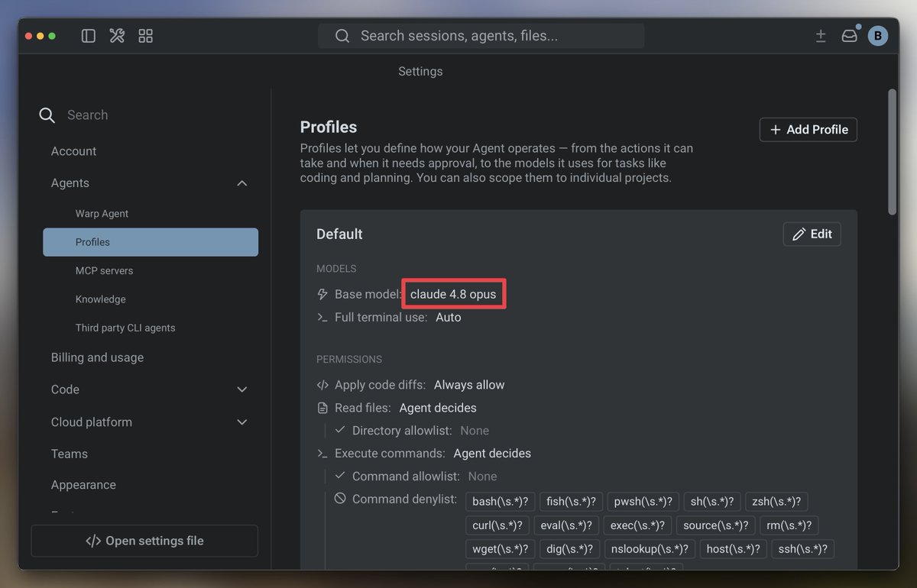Click the settings page vertical scrollbar
This screenshot has height=588, width=917.
[892, 153]
